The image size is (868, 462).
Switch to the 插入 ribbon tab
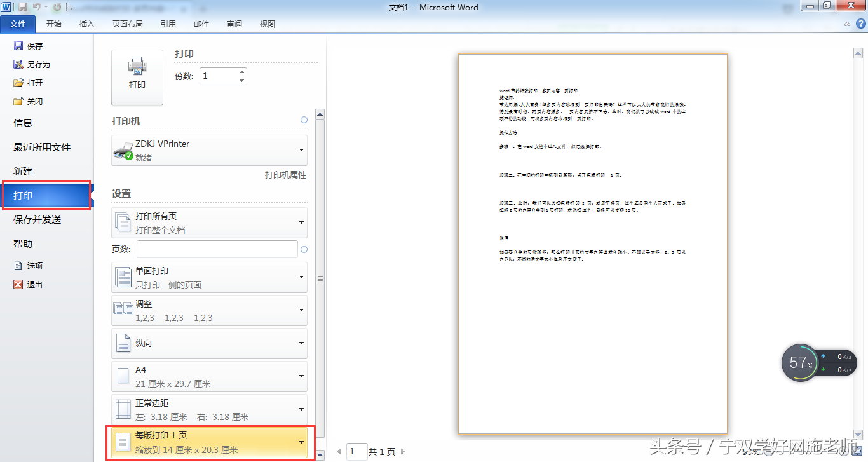(x=87, y=24)
